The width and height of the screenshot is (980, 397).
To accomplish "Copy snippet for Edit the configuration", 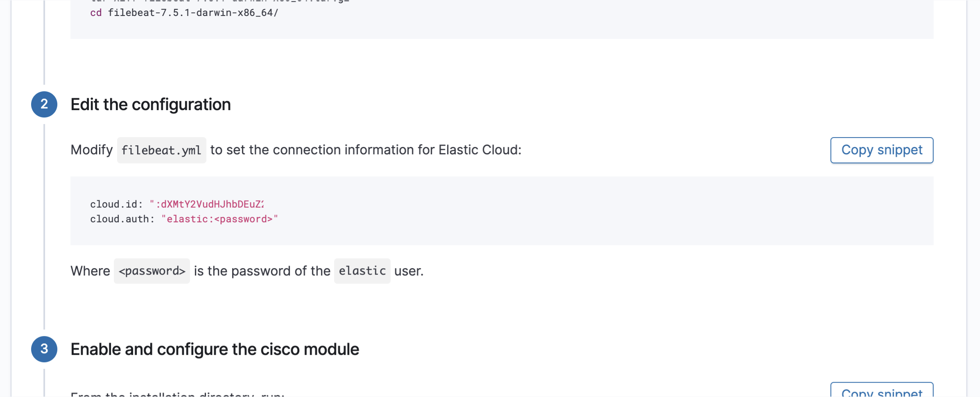I will tap(882, 150).
